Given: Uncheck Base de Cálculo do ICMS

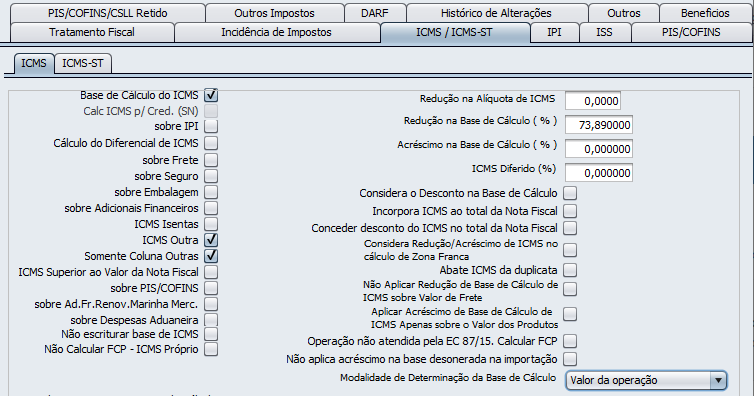Looking at the screenshot, I should [x=211, y=95].
